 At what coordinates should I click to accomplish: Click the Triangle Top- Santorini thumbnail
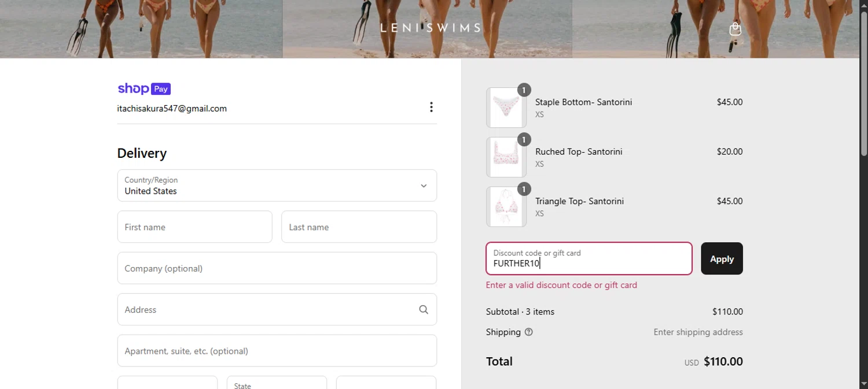pos(506,207)
